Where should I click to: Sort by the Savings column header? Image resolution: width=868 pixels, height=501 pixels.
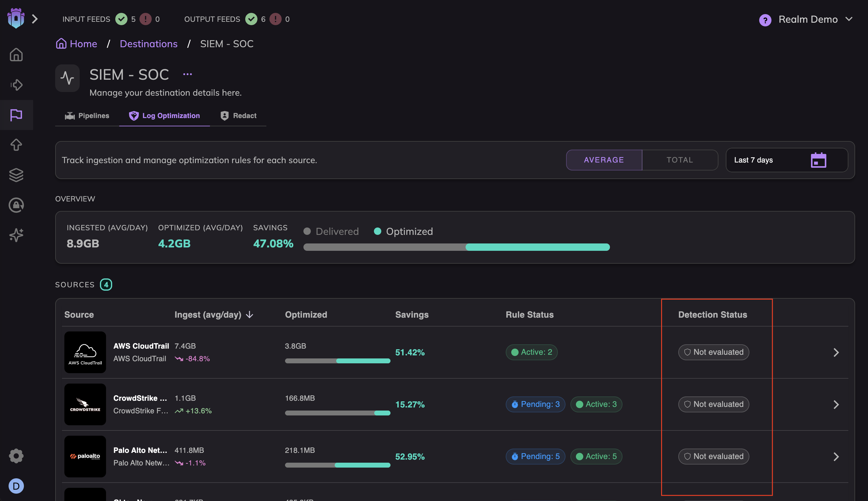click(x=412, y=315)
